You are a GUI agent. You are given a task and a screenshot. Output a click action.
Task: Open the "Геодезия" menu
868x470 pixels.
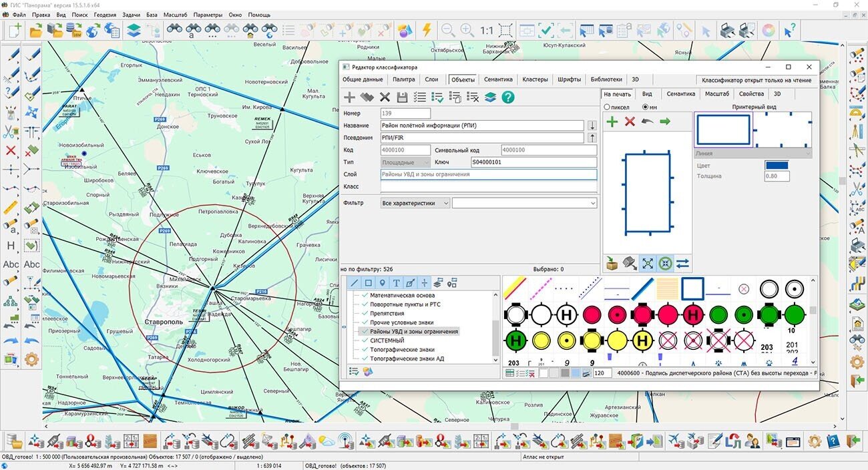[x=104, y=15]
